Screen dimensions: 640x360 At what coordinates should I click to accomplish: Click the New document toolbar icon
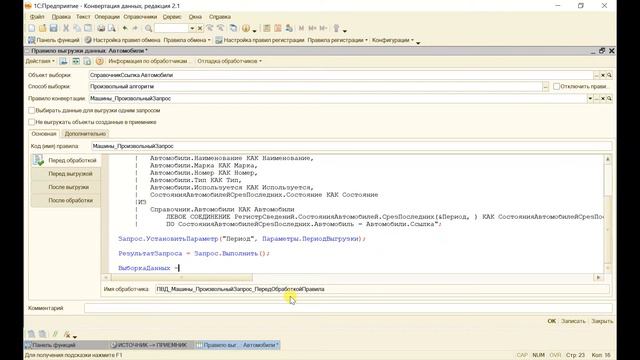pos(31,28)
